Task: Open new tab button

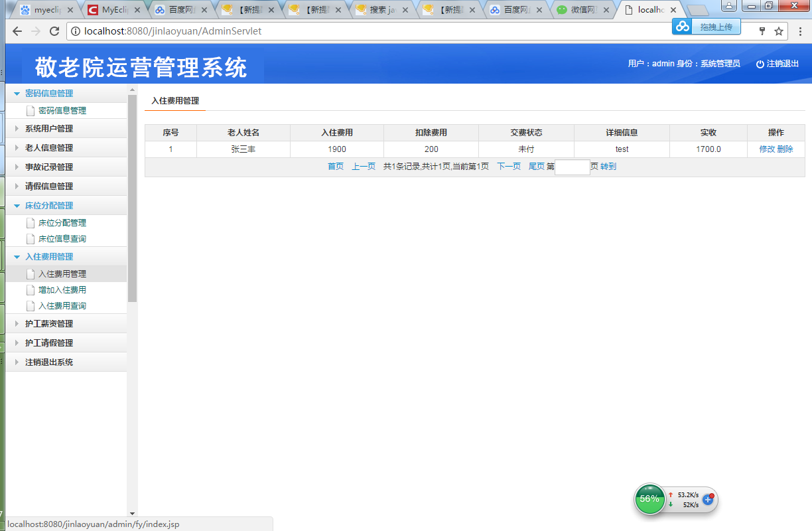Action: tap(697, 11)
